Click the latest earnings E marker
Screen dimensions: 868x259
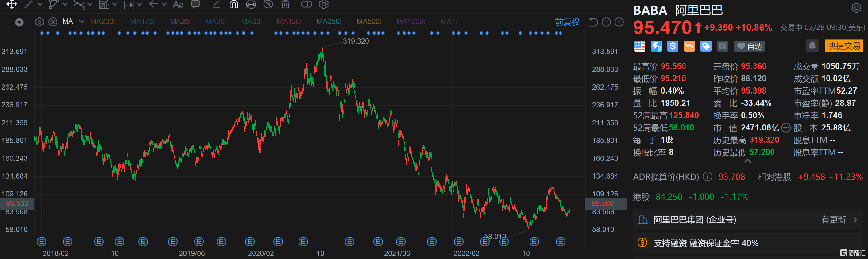pyautogui.click(x=560, y=242)
